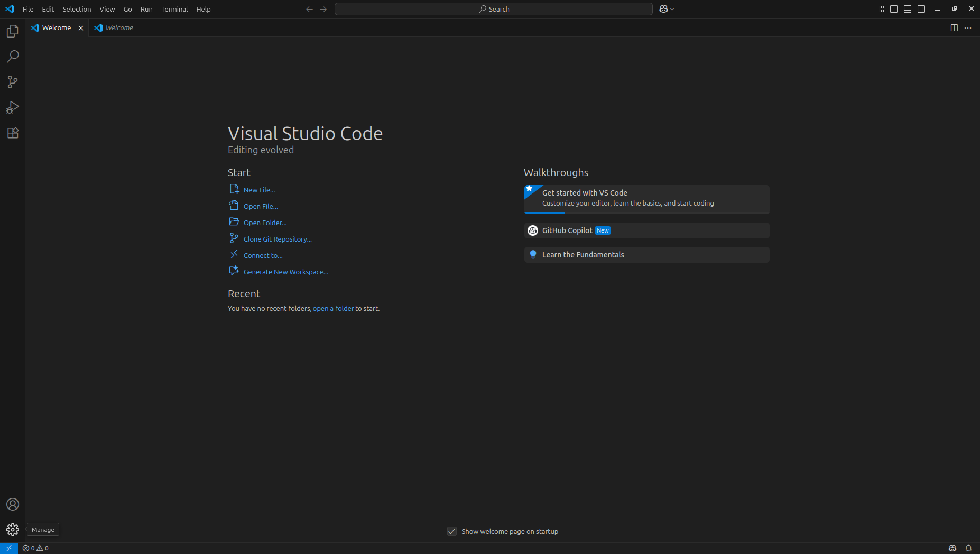Open the Run and Debug icon

pos(12,107)
